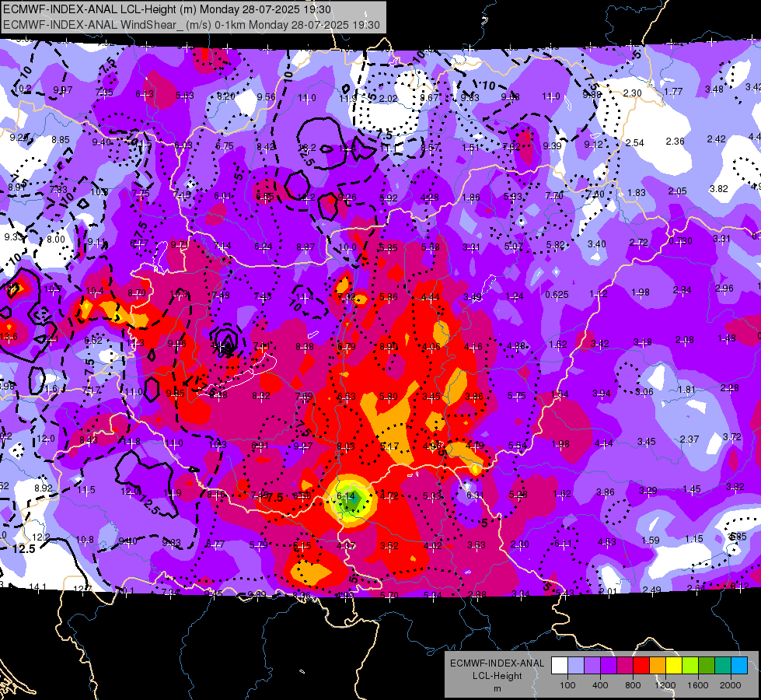Click the 2.36 value label

[675, 141]
